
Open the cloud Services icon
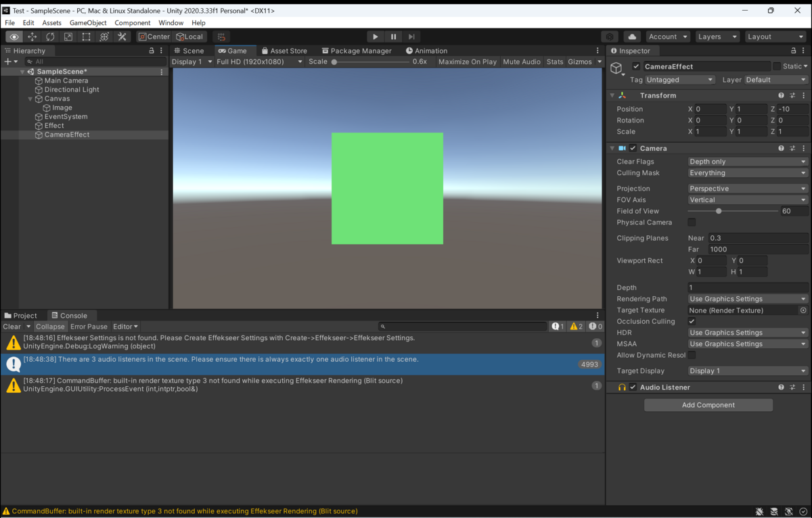coord(632,37)
